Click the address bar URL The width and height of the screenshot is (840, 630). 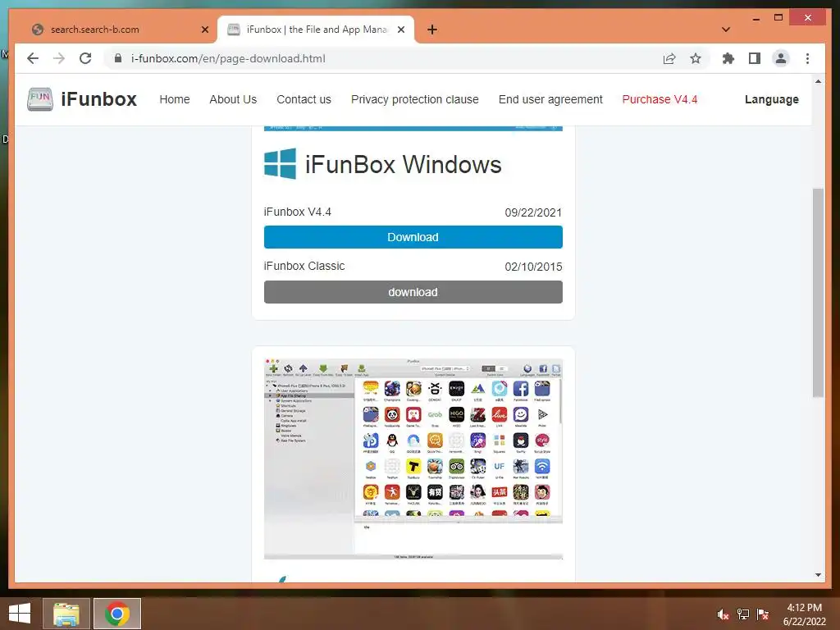coord(228,58)
